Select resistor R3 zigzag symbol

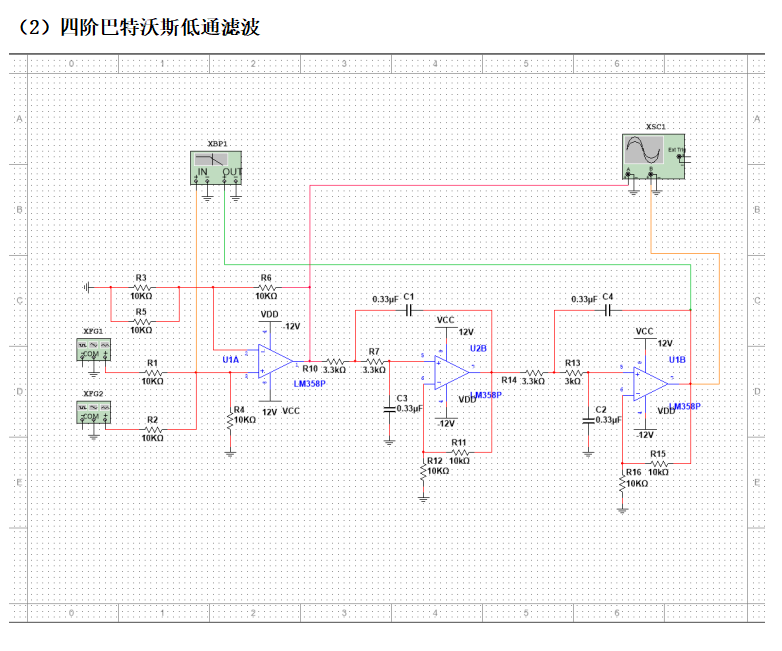coord(142,287)
